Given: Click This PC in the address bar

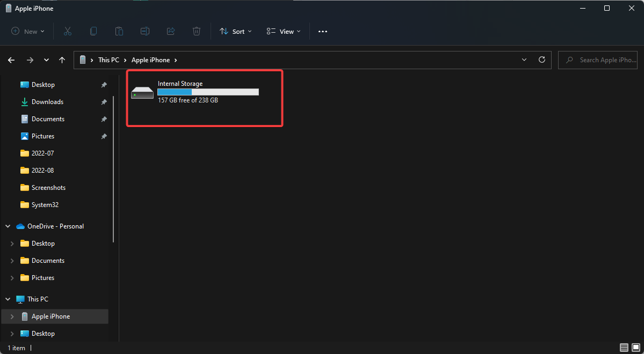Looking at the screenshot, I should (x=109, y=60).
